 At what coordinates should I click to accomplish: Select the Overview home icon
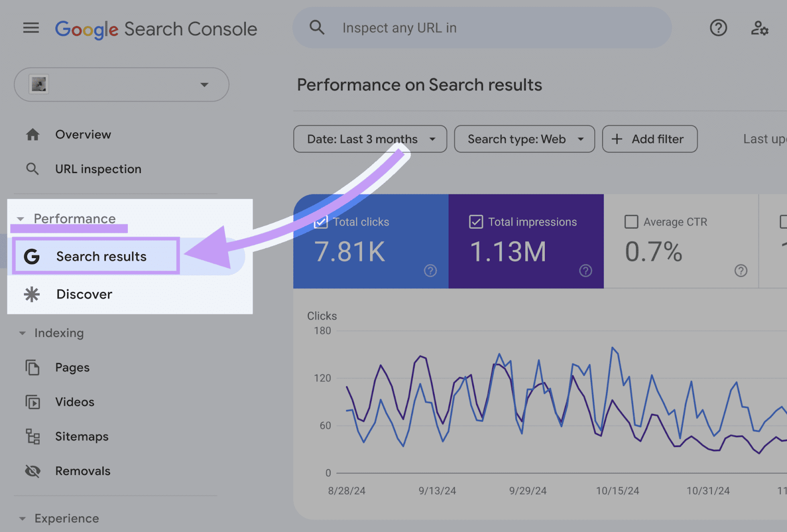coord(32,134)
